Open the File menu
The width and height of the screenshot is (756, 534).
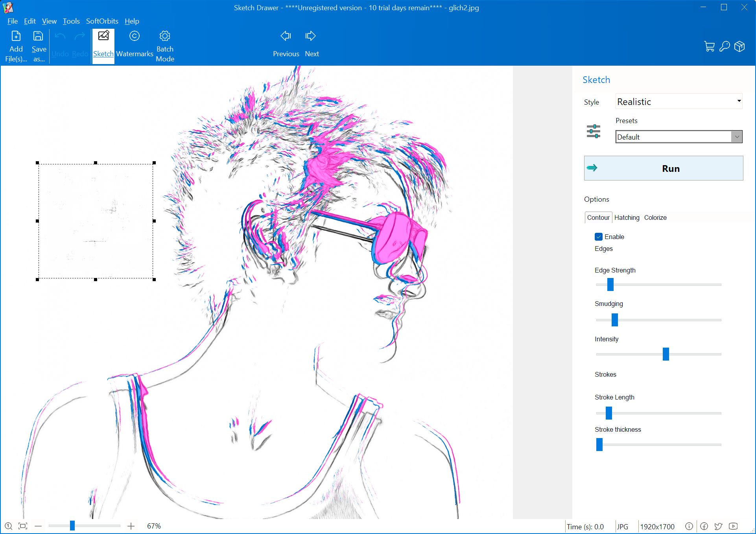13,21
